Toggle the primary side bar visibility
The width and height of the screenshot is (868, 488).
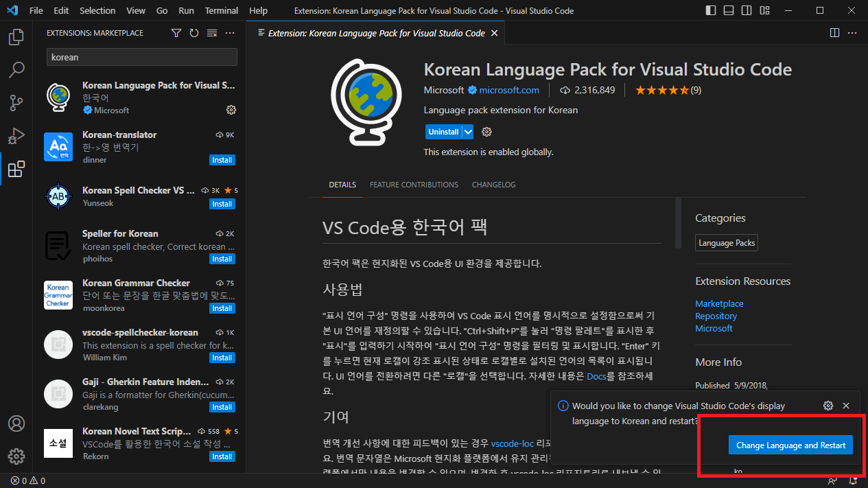click(712, 10)
